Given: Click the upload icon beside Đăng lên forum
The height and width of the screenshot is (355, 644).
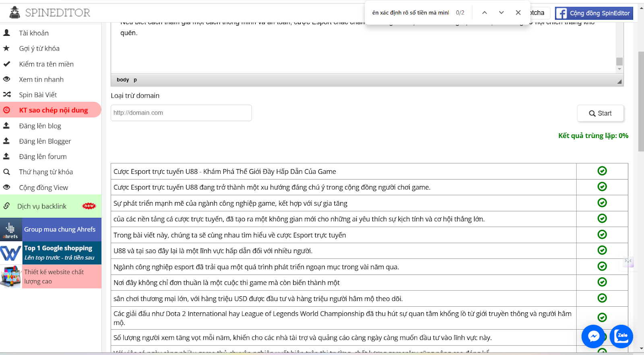Looking at the screenshot, I should click(6, 156).
